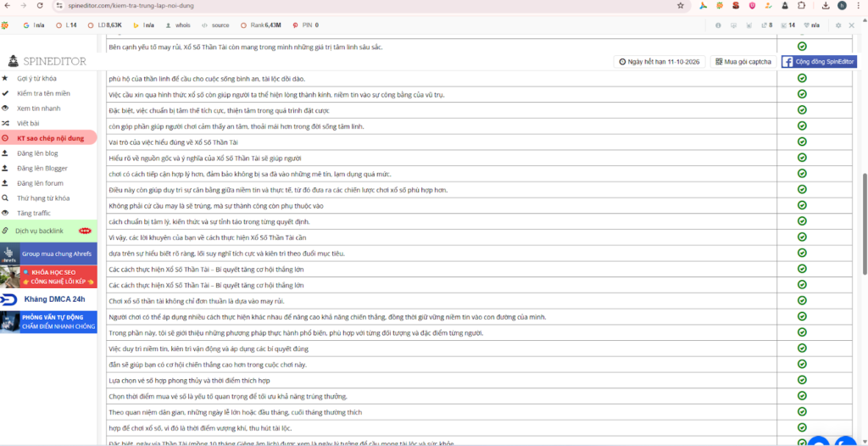Click the upload icon beside 'Đăng lên Blogger'
868x446 pixels.
tap(5, 168)
